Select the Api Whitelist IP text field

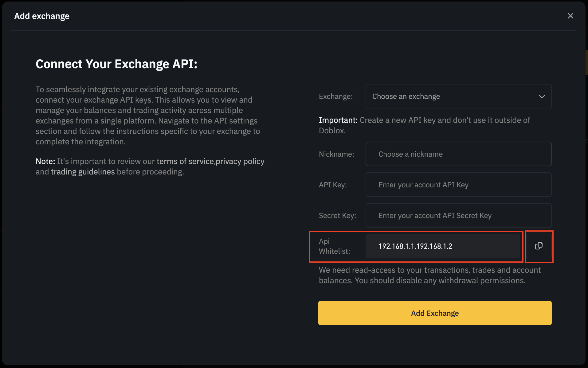pos(443,246)
